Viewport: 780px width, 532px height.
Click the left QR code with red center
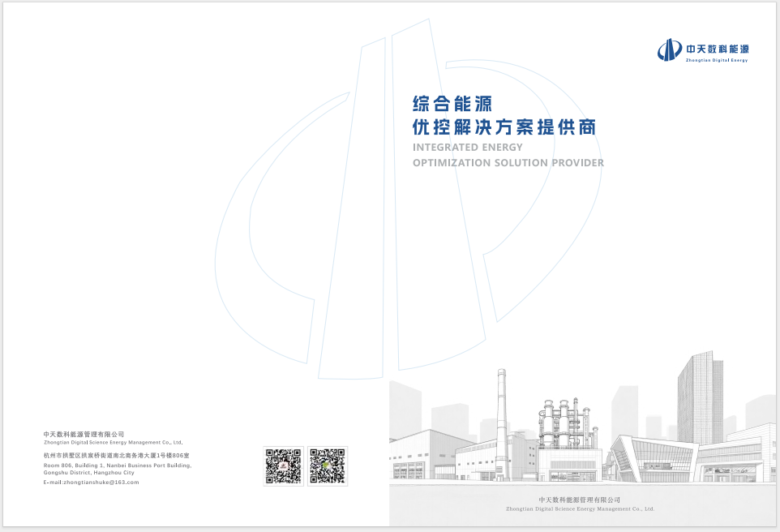284,466
